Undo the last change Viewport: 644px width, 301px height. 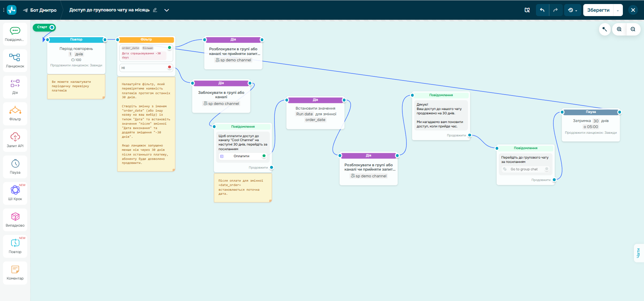tap(542, 10)
